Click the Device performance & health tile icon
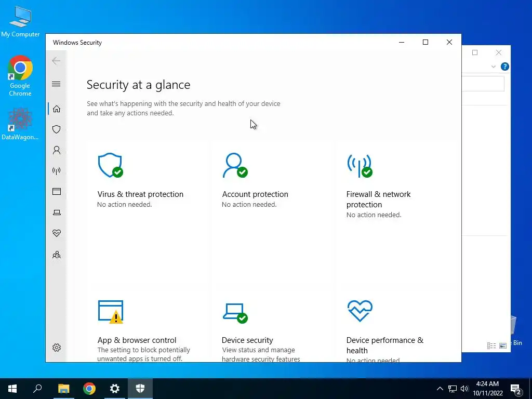The height and width of the screenshot is (399, 532). 360,311
